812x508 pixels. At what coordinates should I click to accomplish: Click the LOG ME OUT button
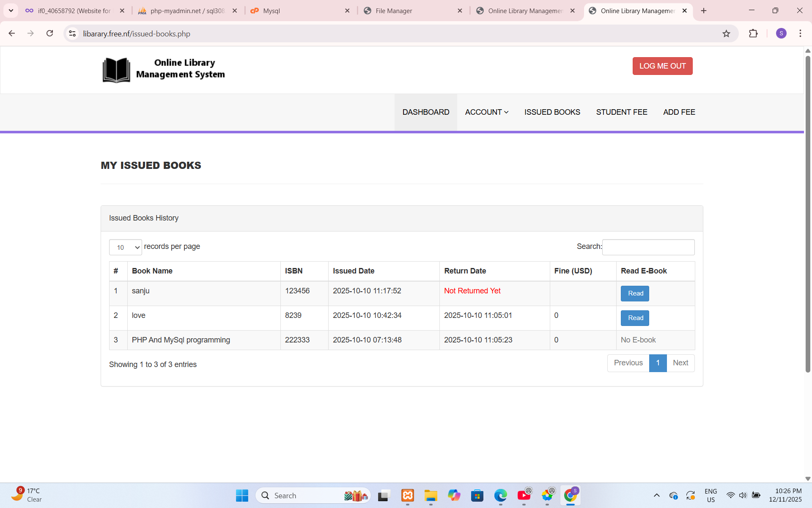[662, 66]
